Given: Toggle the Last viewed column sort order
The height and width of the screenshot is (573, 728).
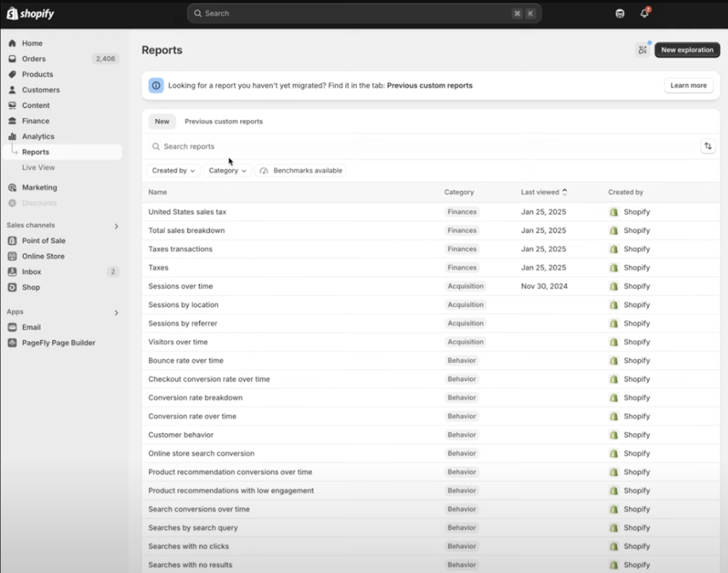Looking at the screenshot, I should [544, 191].
